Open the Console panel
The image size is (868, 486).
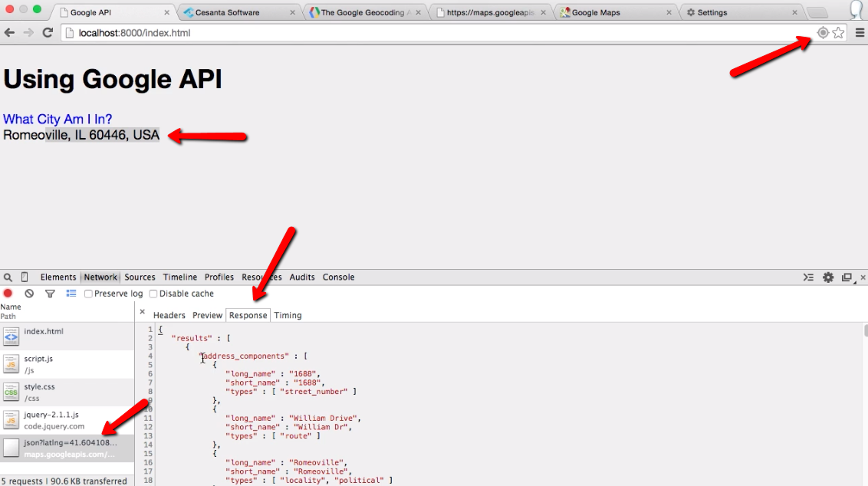tap(338, 277)
